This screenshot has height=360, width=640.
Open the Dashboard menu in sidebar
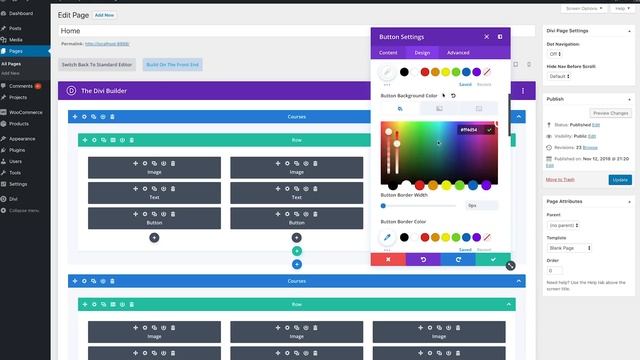coord(20,13)
